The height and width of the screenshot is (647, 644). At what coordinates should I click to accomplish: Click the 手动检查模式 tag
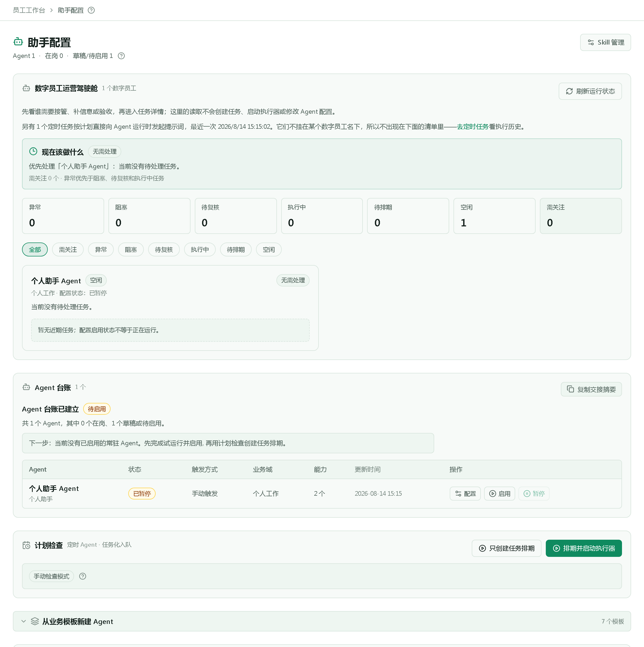tap(51, 577)
